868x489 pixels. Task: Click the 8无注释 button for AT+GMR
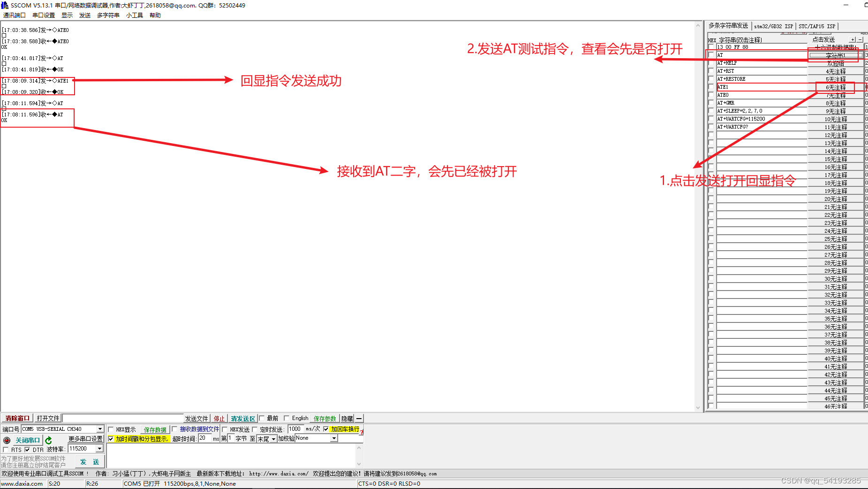coord(836,103)
